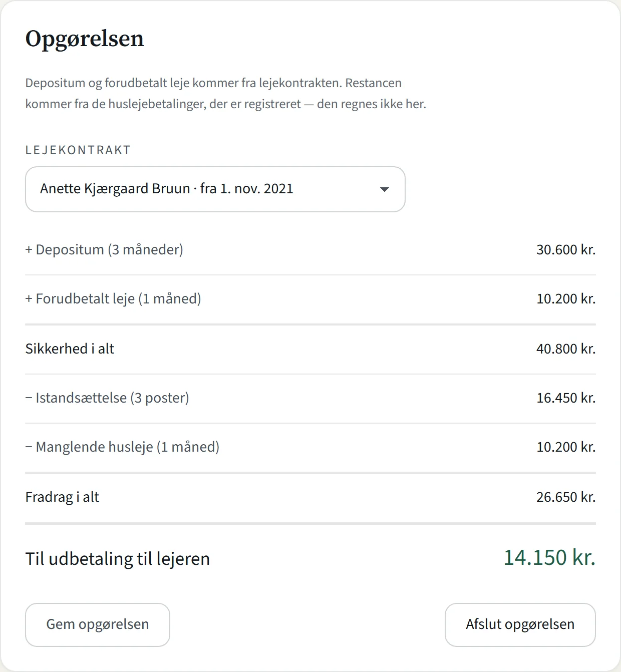
Task: Click the LEJEKONTRAKT label
Action: 78,150
